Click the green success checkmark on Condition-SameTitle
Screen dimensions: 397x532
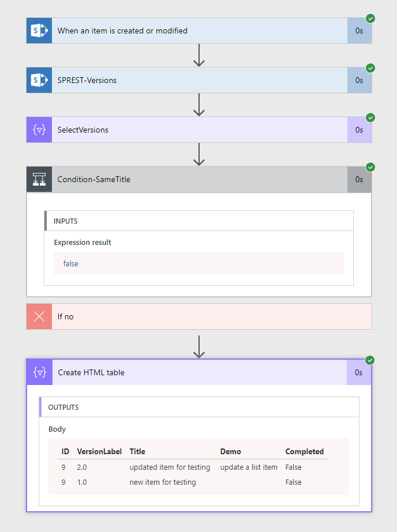click(370, 167)
